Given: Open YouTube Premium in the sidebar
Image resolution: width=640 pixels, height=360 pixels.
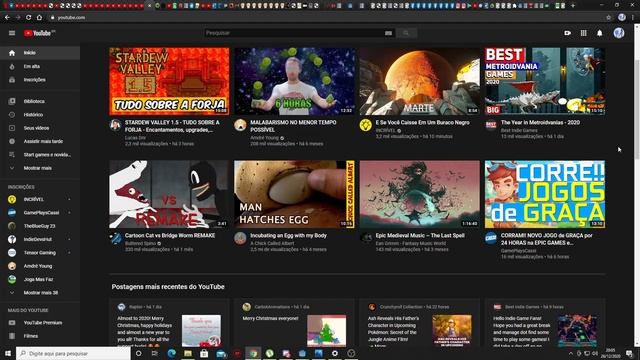Looking at the screenshot, I should [x=40, y=322].
